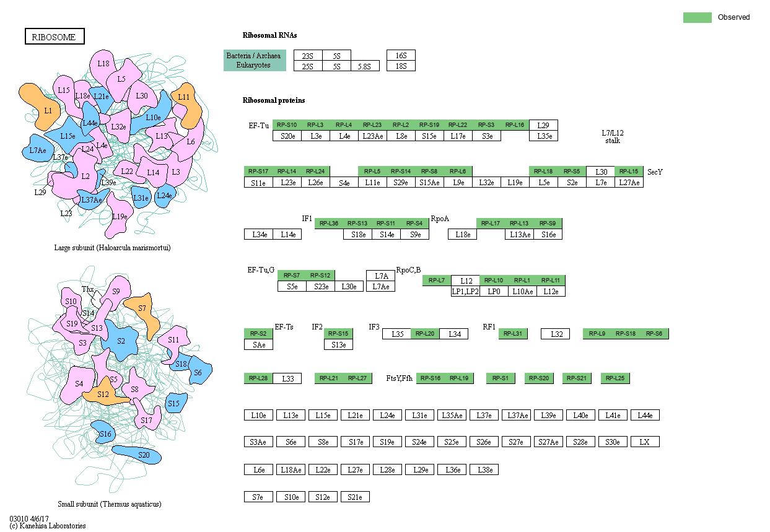Click the RP-S14 green box

401,172
